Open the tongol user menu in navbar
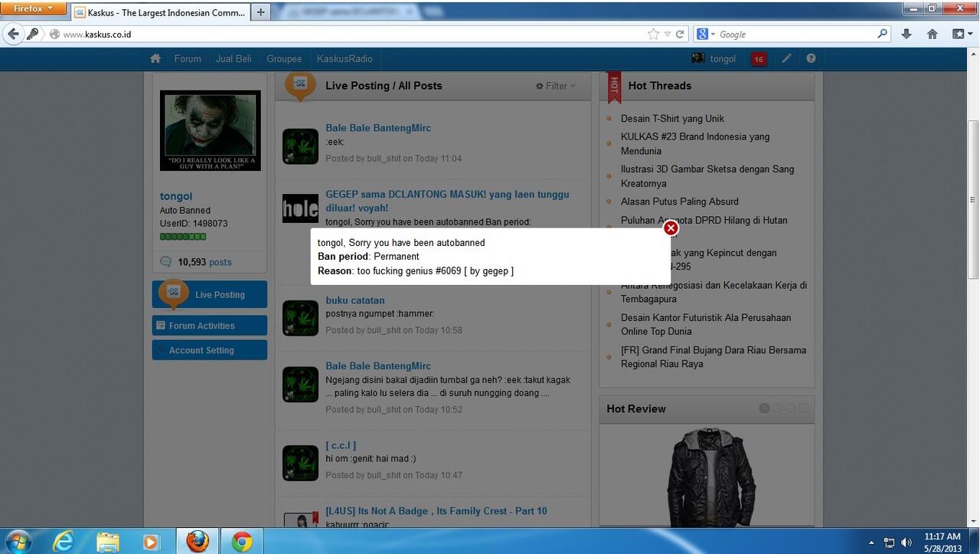980x554 pixels. click(714, 59)
